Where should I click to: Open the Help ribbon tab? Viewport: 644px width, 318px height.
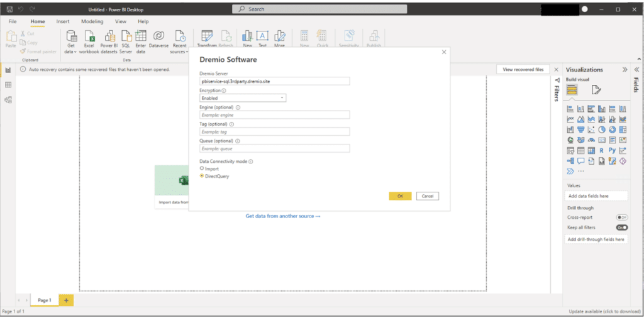pyautogui.click(x=143, y=21)
